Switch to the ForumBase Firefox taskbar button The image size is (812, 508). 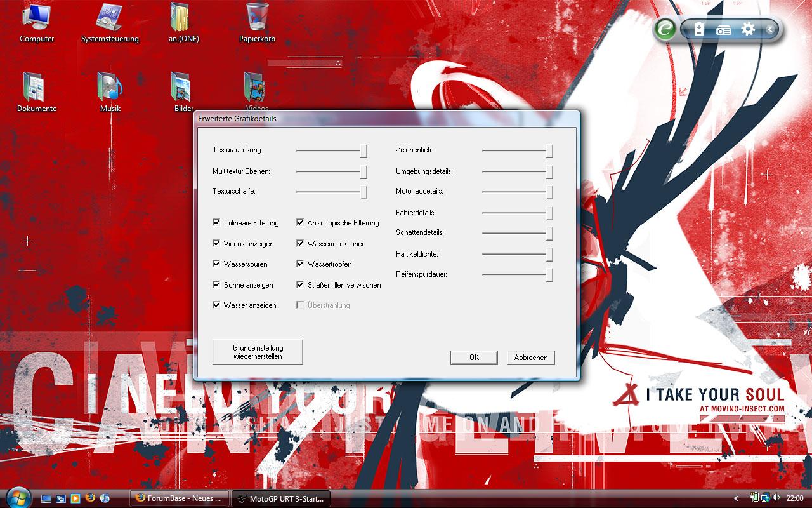[x=180, y=498]
